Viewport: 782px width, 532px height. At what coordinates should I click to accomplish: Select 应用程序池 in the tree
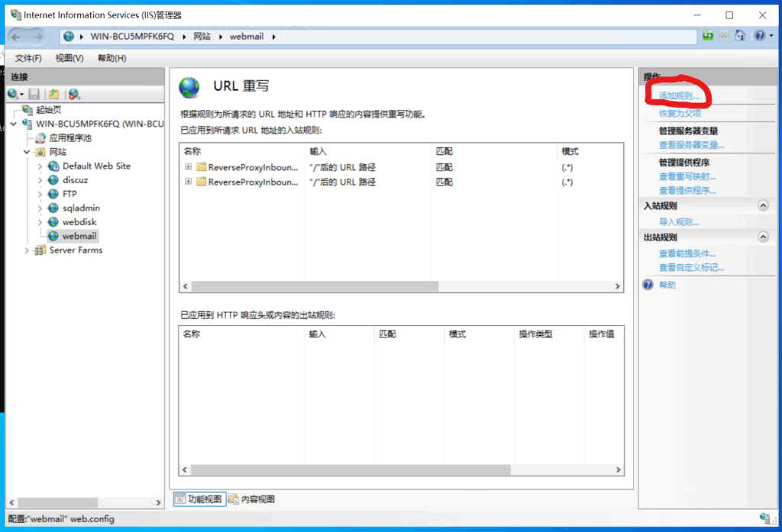[x=69, y=137]
